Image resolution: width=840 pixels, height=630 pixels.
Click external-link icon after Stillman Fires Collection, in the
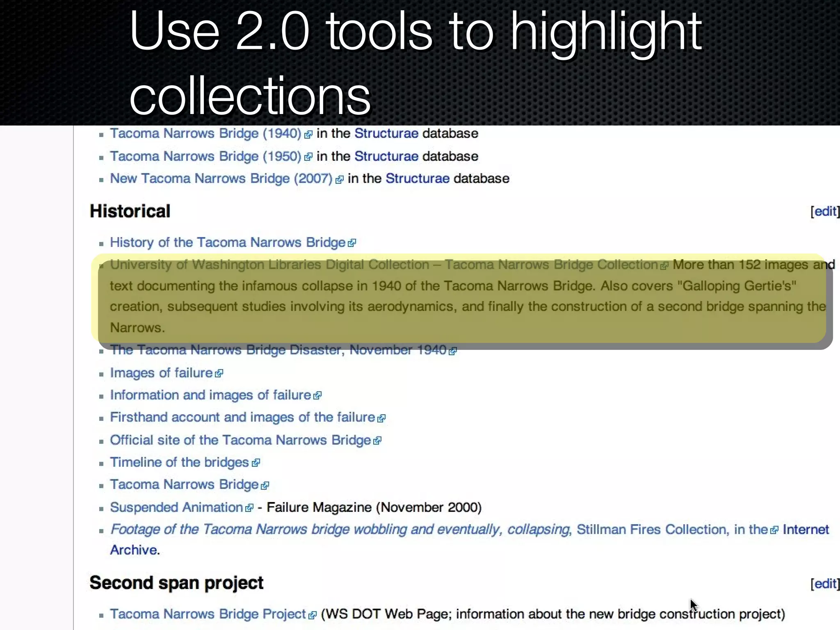[774, 530]
